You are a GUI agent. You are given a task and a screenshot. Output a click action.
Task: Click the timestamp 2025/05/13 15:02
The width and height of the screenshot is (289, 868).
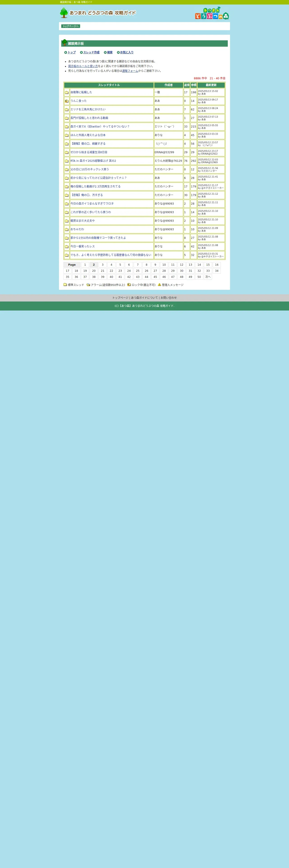pos(208,91)
